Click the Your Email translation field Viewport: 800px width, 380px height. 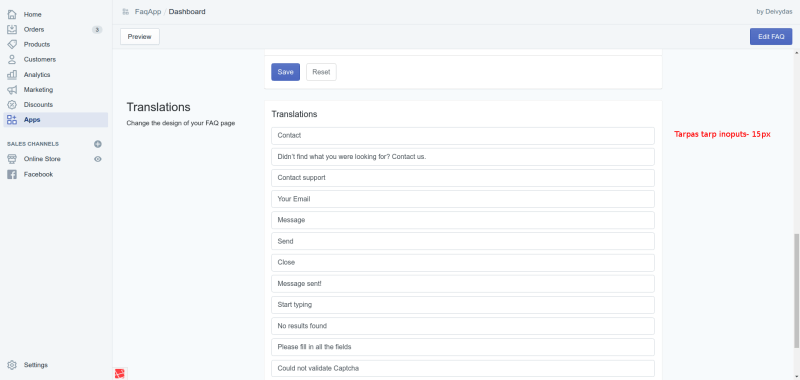pos(463,199)
